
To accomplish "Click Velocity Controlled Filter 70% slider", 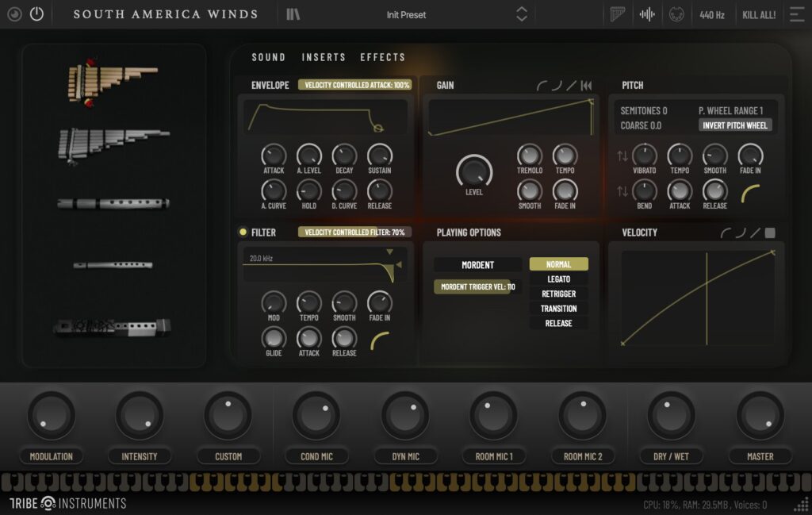I will (355, 233).
